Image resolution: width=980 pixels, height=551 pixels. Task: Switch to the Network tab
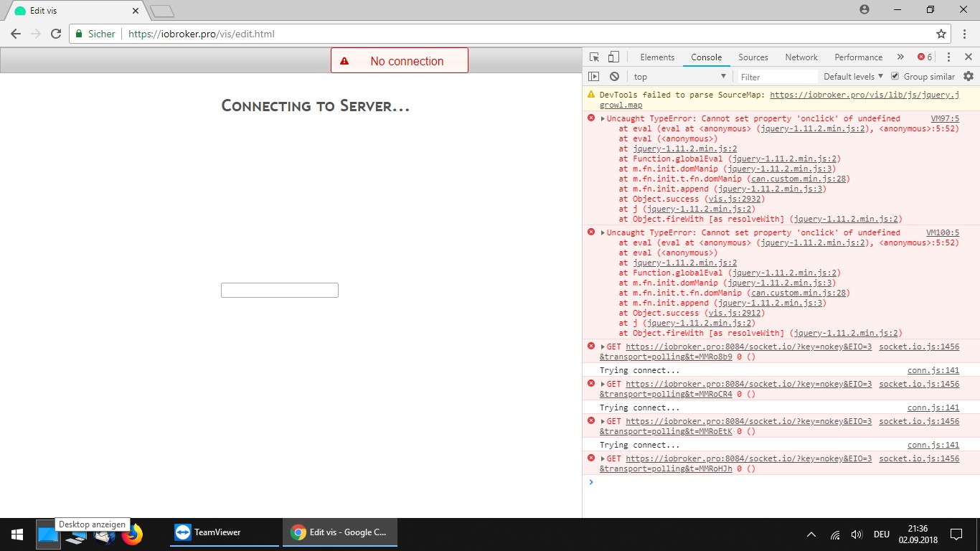(x=801, y=57)
